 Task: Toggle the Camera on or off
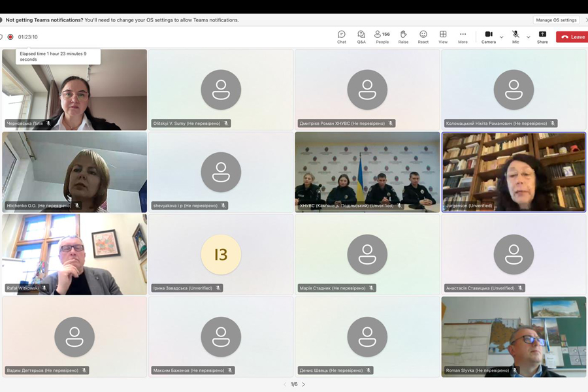489,37
